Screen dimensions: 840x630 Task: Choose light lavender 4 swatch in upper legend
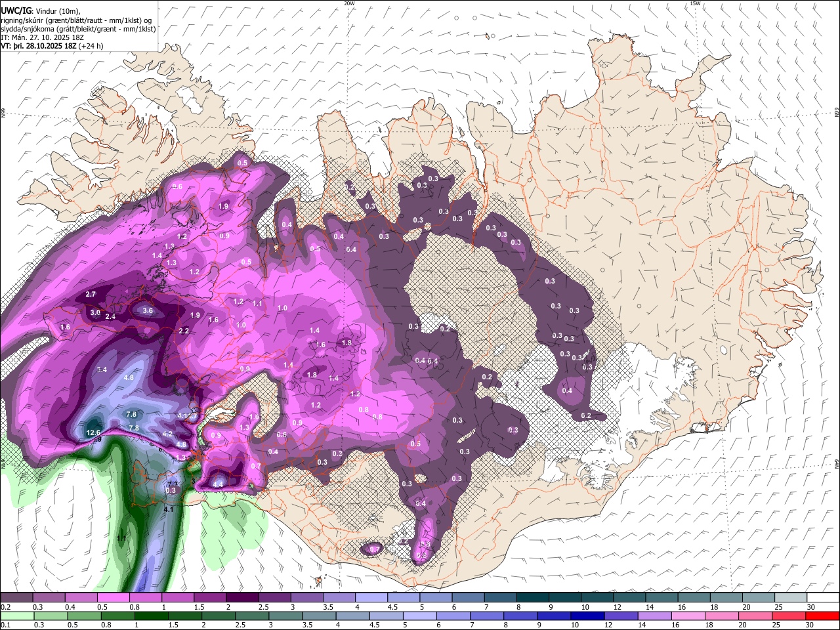[x=370, y=597]
